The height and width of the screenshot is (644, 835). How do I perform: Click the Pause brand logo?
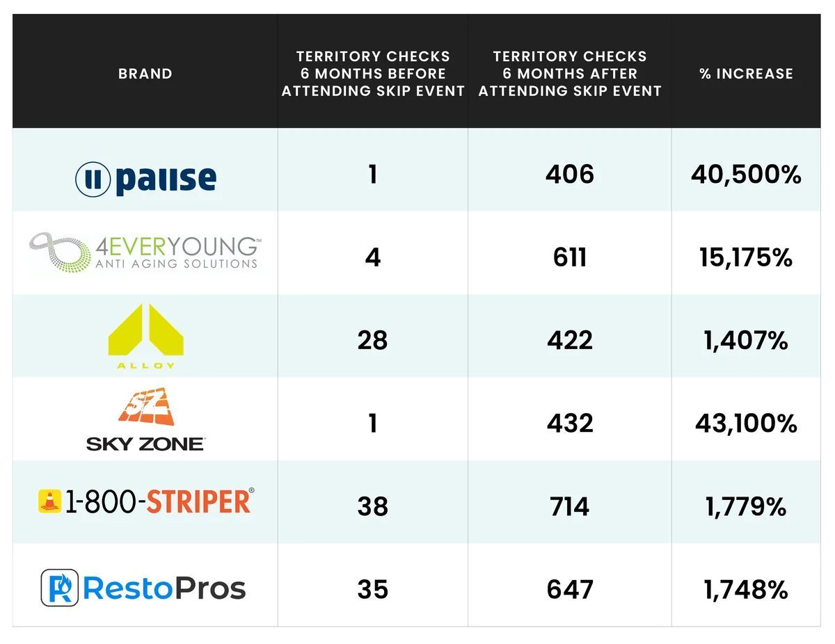tap(145, 179)
